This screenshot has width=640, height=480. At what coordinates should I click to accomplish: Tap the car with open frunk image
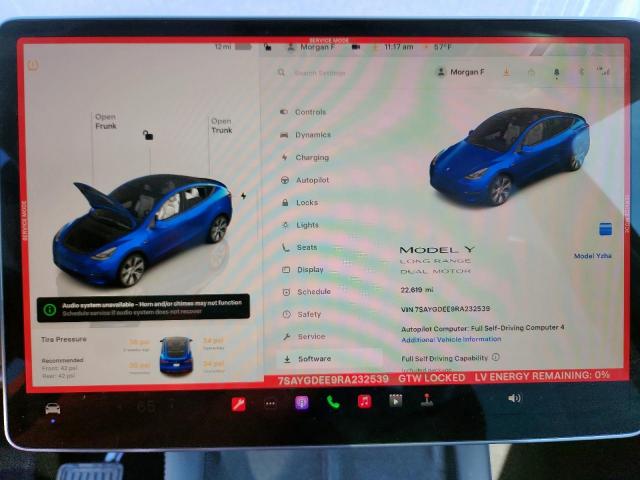(142, 231)
